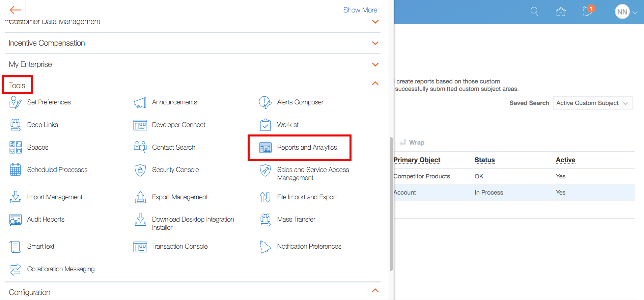644x300 pixels.
Task: Expand the My Enterprise section
Action: pos(375,65)
